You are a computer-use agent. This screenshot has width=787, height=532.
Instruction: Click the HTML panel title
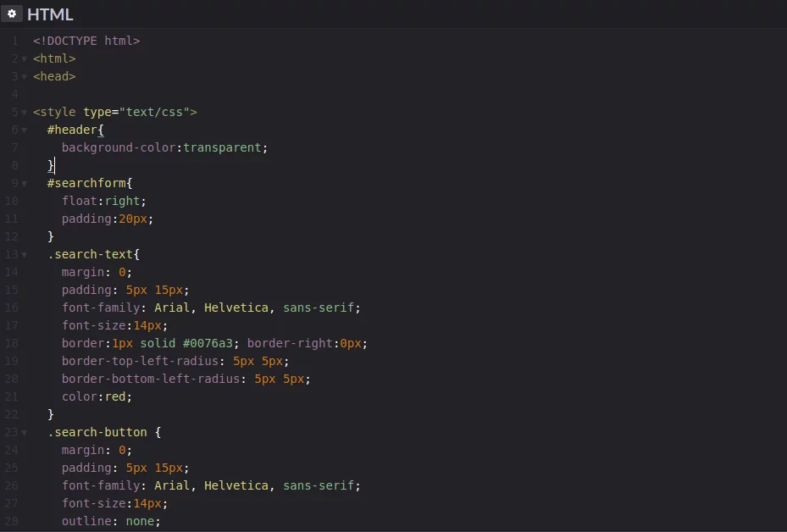50,14
